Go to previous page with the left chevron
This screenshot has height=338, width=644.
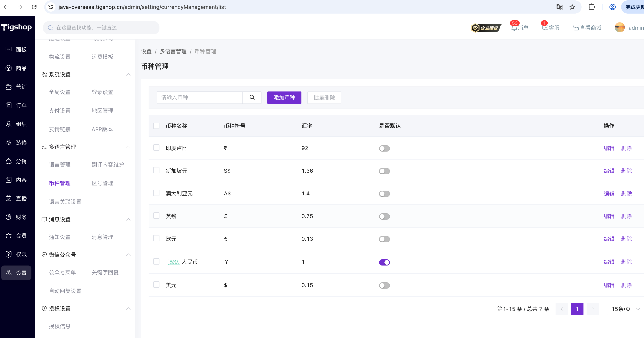[x=562, y=309]
